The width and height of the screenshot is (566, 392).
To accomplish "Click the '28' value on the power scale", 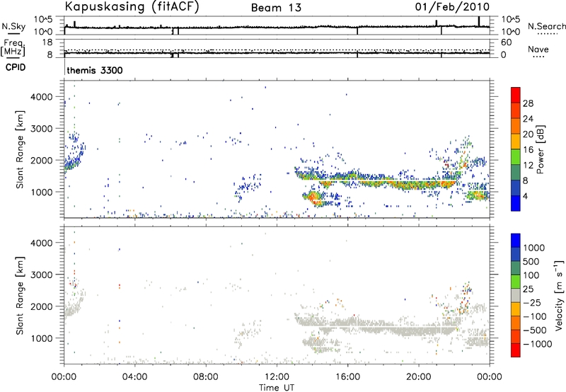I will [528, 103].
